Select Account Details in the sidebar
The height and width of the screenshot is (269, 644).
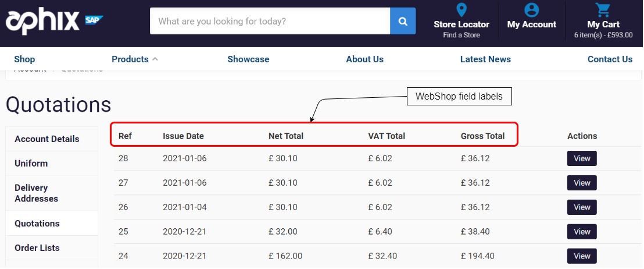point(47,139)
